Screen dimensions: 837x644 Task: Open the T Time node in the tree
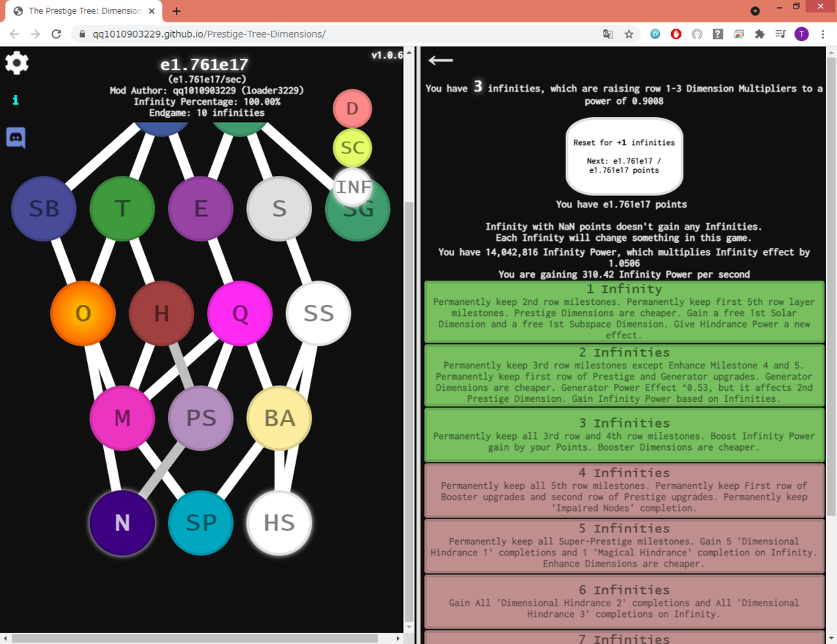click(x=122, y=207)
